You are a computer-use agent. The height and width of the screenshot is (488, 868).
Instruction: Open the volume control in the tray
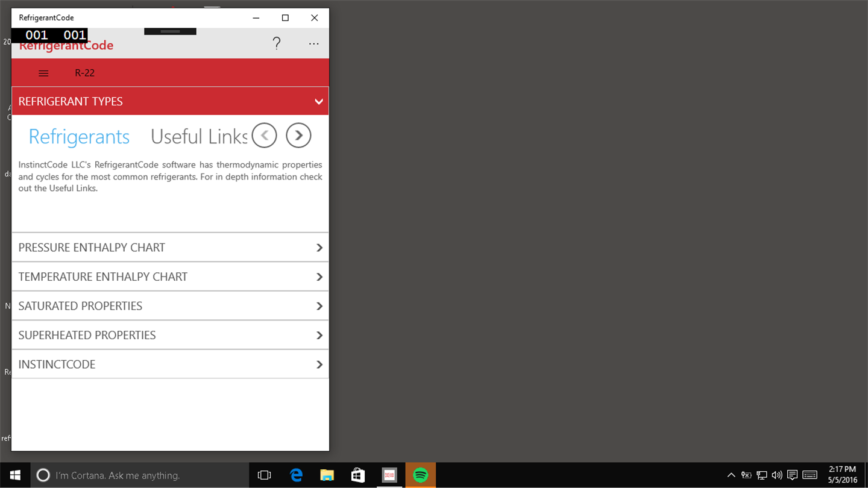pyautogui.click(x=777, y=475)
